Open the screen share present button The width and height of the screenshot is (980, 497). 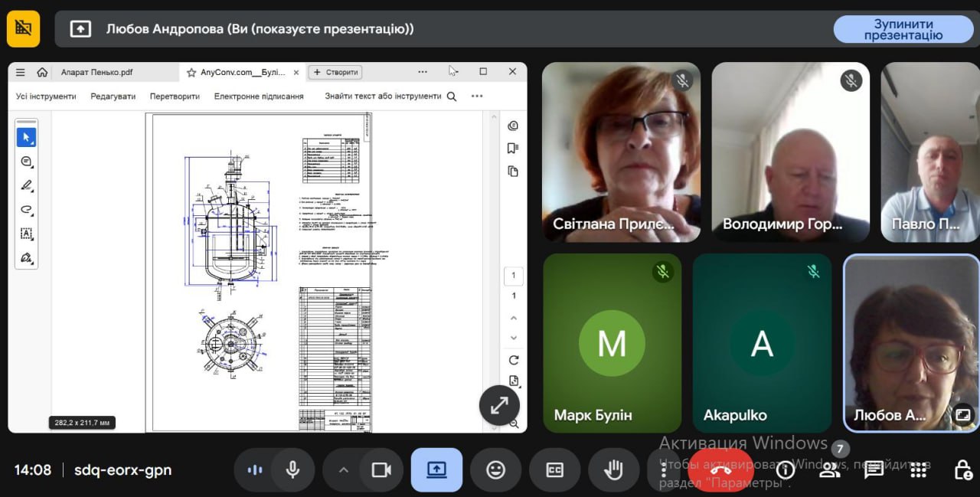click(x=436, y=470)
